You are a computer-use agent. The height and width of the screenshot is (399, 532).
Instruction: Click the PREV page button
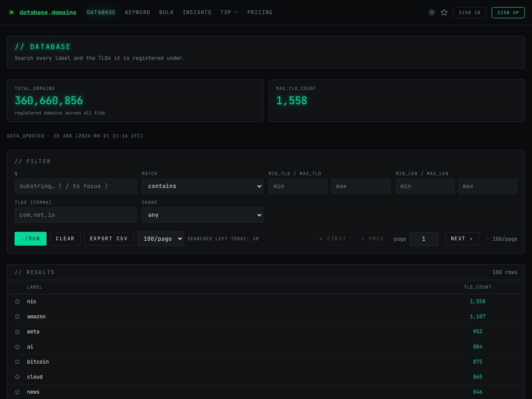pyautogui.click(x=373, y=239)
